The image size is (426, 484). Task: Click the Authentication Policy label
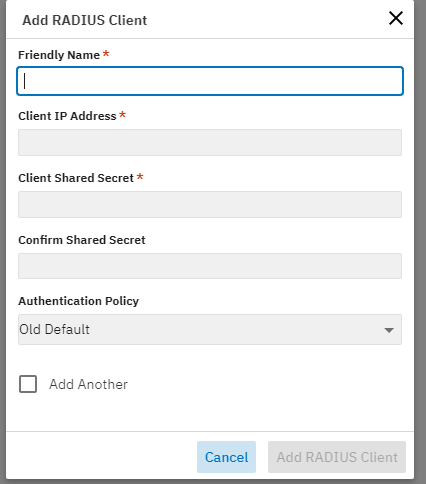click(78, 301)
